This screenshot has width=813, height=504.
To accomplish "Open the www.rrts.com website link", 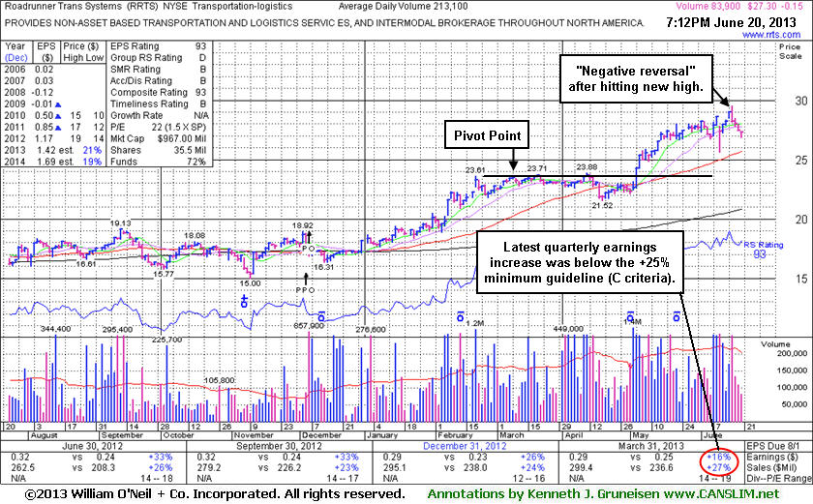I will (771, 35).
